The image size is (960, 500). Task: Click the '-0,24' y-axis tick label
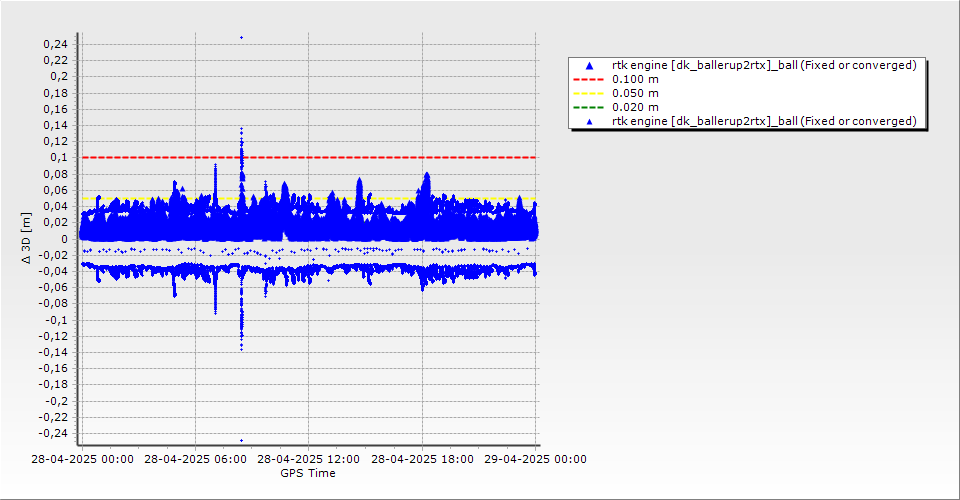coord(53,433)
